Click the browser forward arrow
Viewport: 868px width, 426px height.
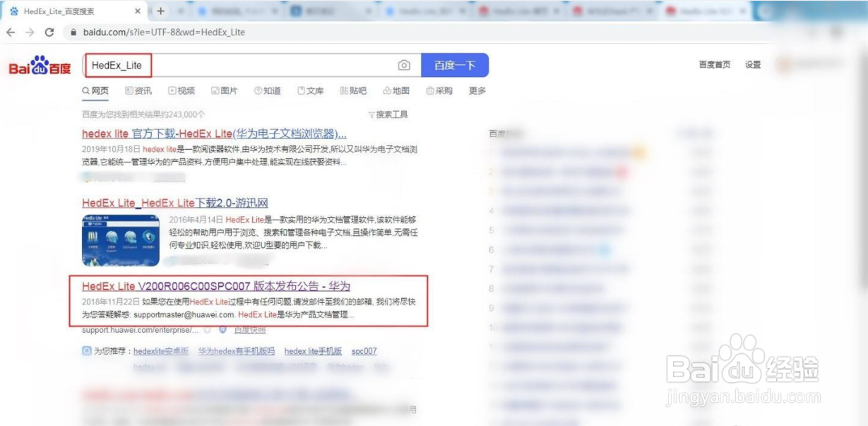[30, 32]
